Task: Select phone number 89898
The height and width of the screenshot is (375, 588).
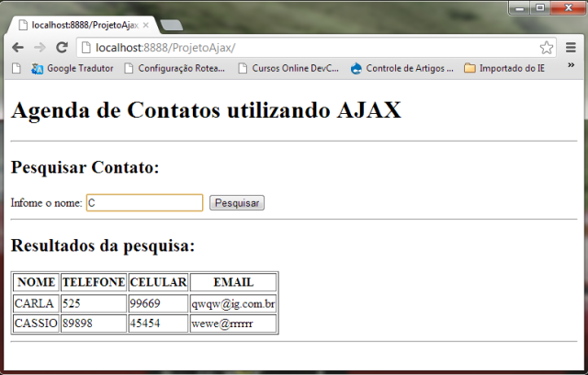Action: 94,324
